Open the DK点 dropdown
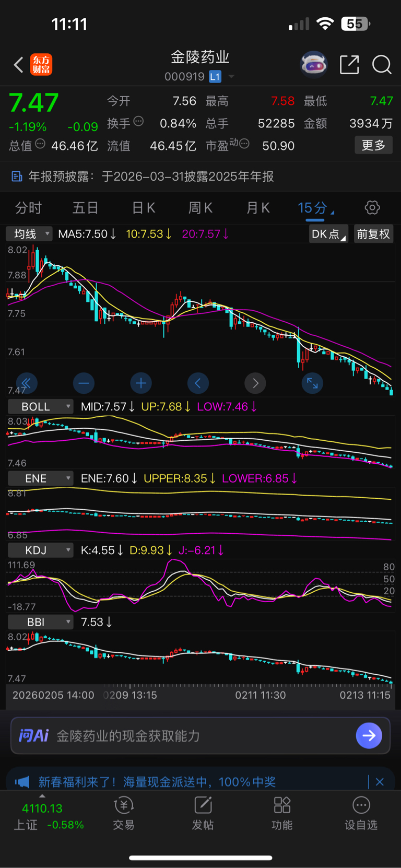Image resolution: width=401 pixels, height=868 pixels. [x=328, y=233]
